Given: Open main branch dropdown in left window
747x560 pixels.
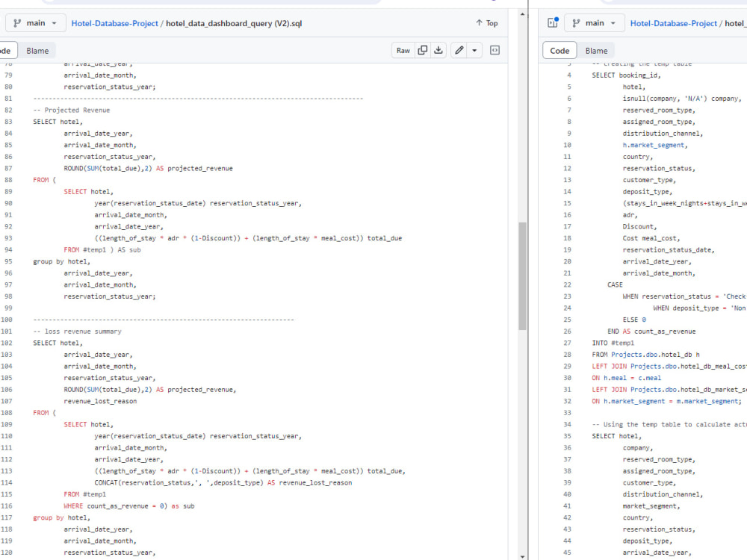Looking at the screenshot, I should 35,23.
